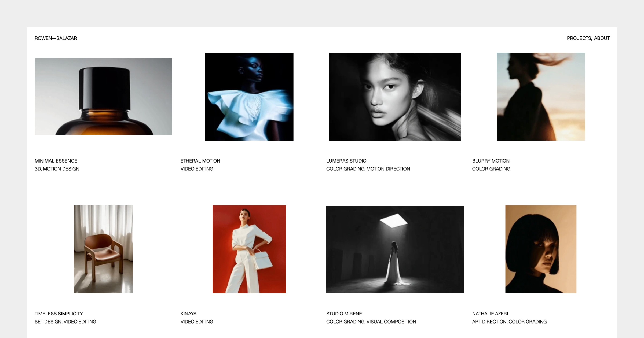Open the Blurry Motion silhouette image
Viewport: 644px width, 338px height.
tap(541, 97)
